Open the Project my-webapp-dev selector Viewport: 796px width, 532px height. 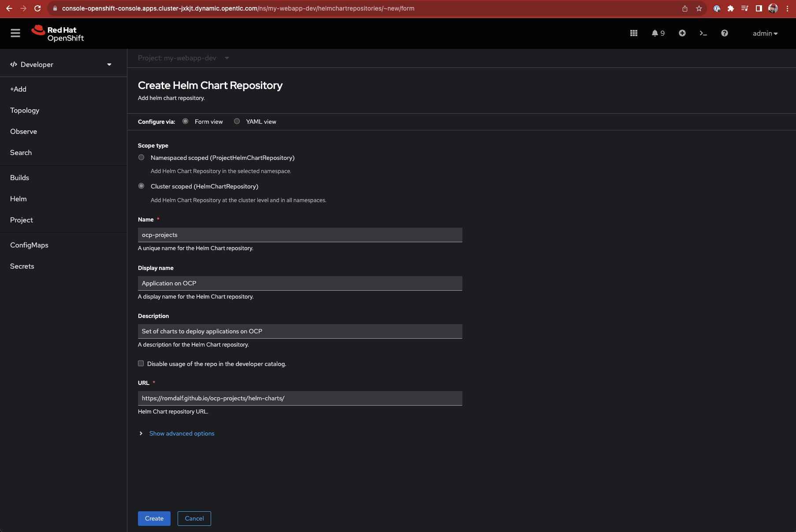(x=183, y=58)
